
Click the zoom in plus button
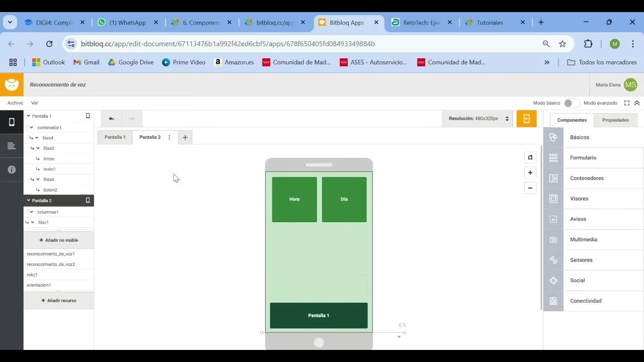(x=530, y=172)
